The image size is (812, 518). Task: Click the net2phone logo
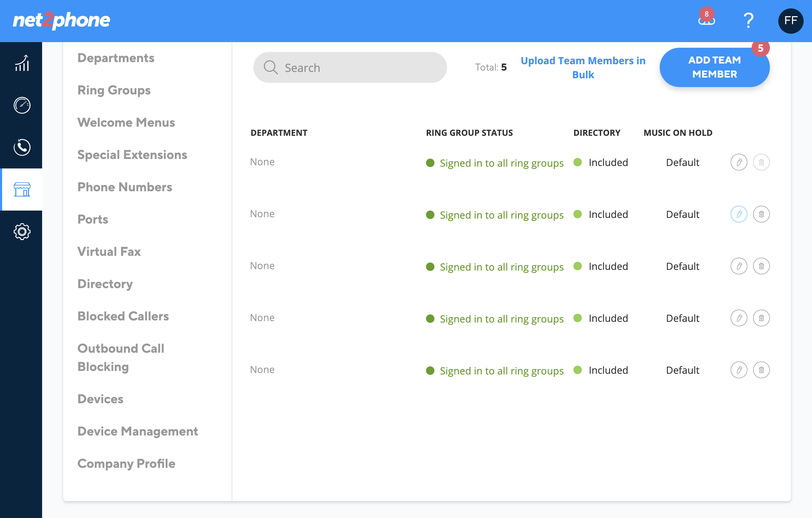[x=61, y=20]
